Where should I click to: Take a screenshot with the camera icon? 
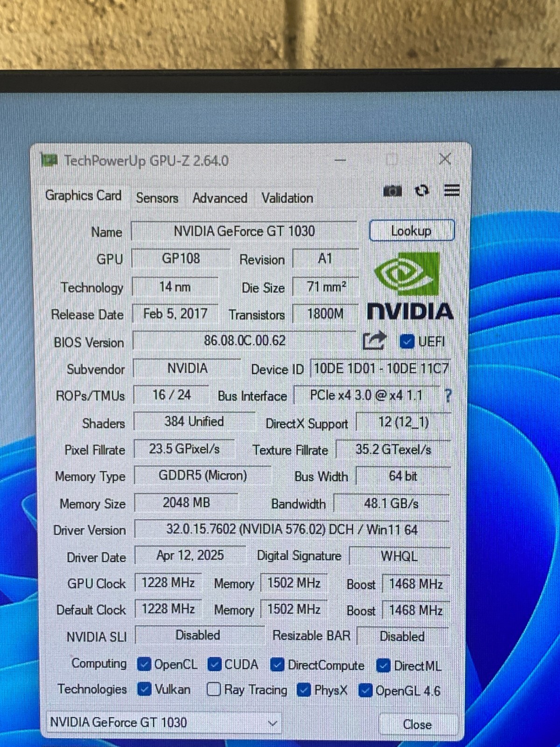pos(392,191)
